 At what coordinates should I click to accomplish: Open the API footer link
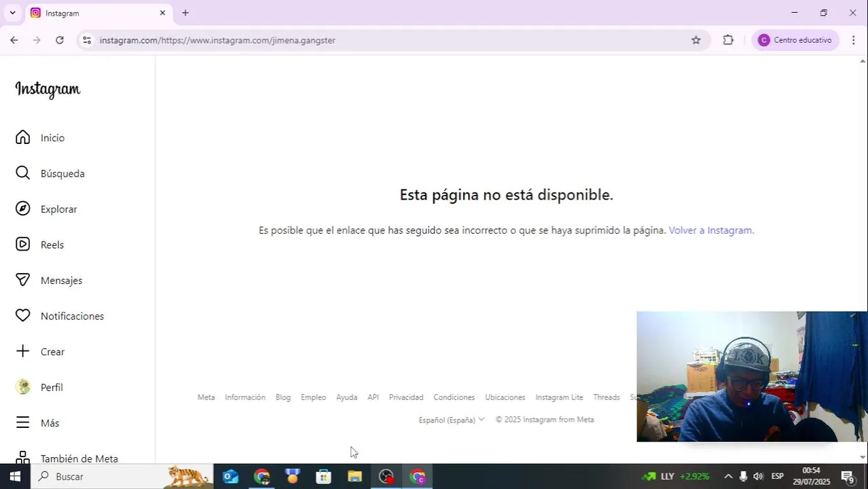coord(373,397)
